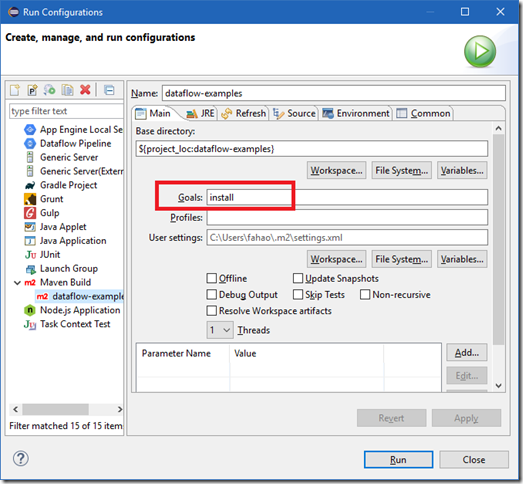Delete selected configuration with red X
This screenshot has height=484, width=523.
pyautogui.click(x=85, y=90)
